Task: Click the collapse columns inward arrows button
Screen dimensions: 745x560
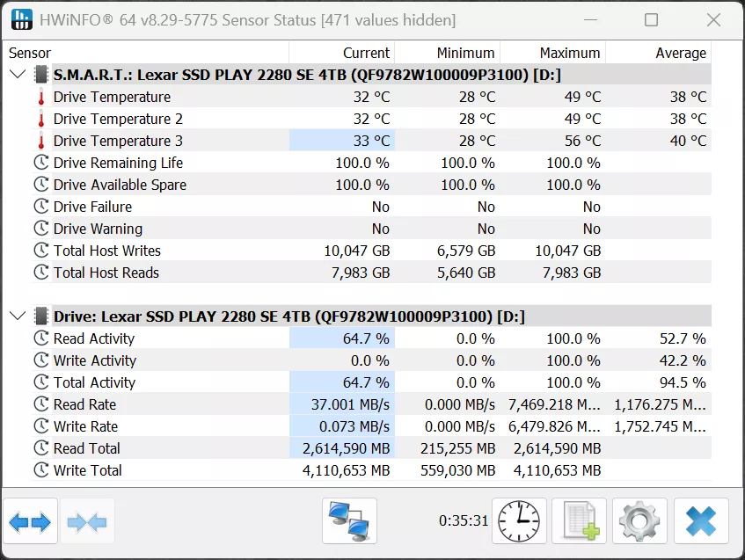Action: (x=87, y=521)
